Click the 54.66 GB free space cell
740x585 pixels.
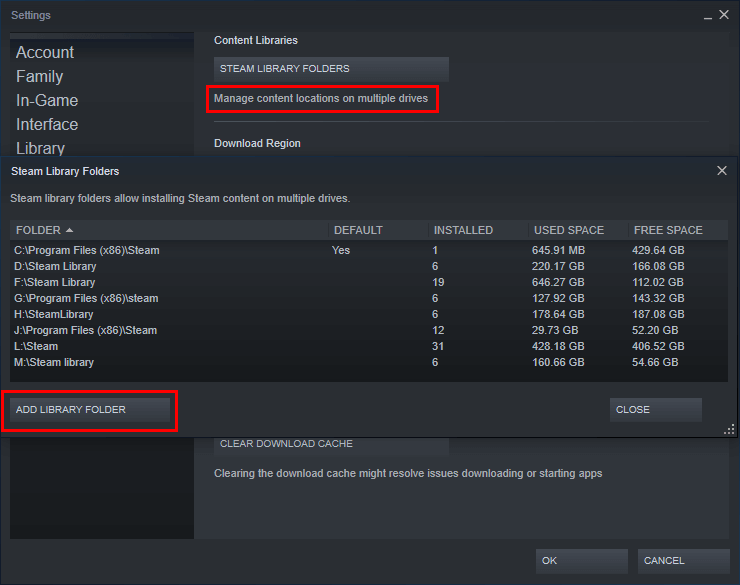(x=655, y=362)
